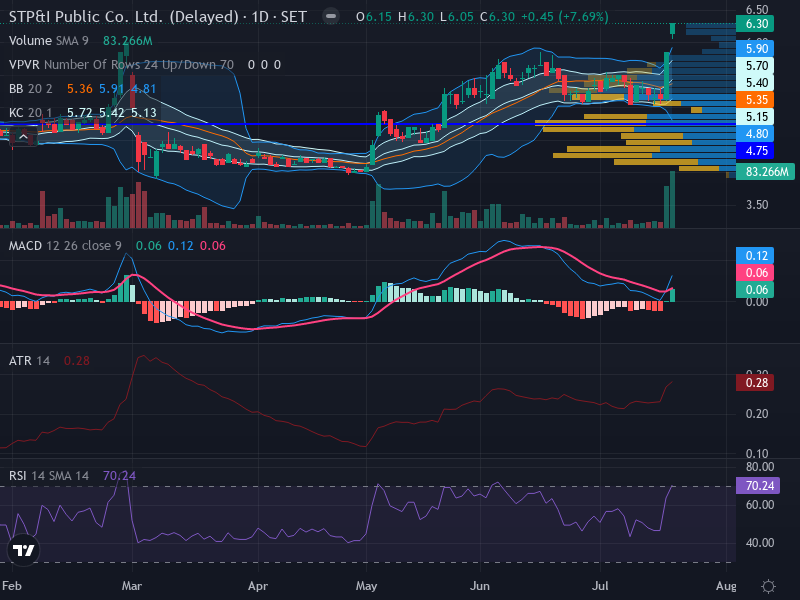Click the TradingView logo badge
The width and height of the screenshot is (800, 600).
[23, 551]
